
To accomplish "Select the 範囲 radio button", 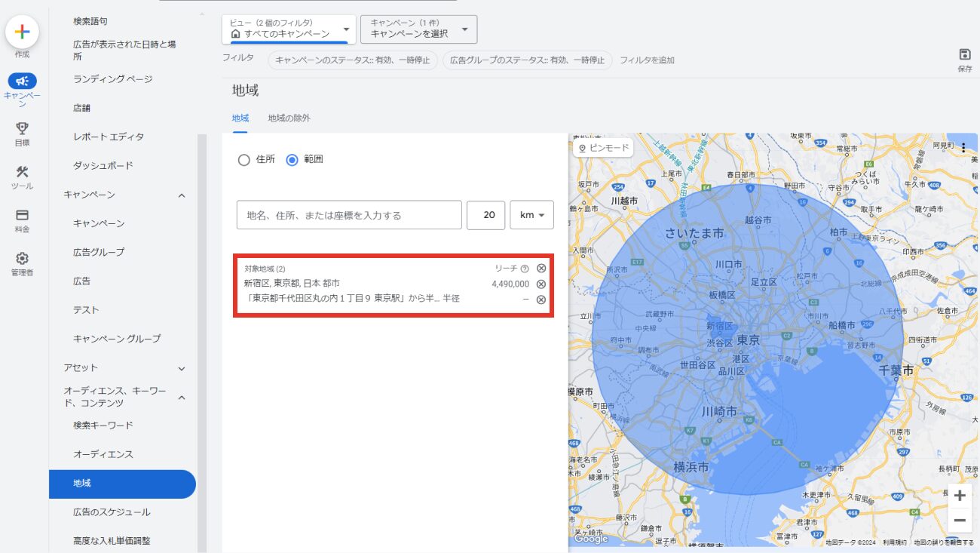I will 292,160.
